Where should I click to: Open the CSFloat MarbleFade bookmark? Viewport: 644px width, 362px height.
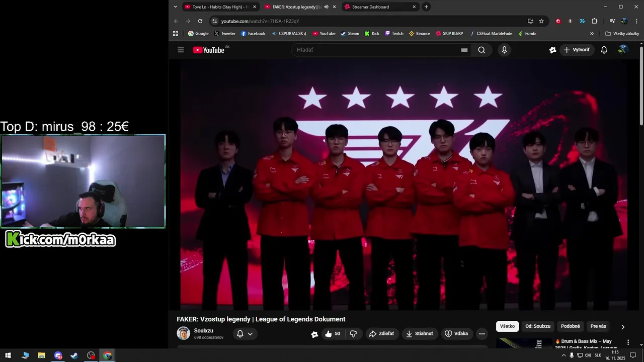(491, 34)
